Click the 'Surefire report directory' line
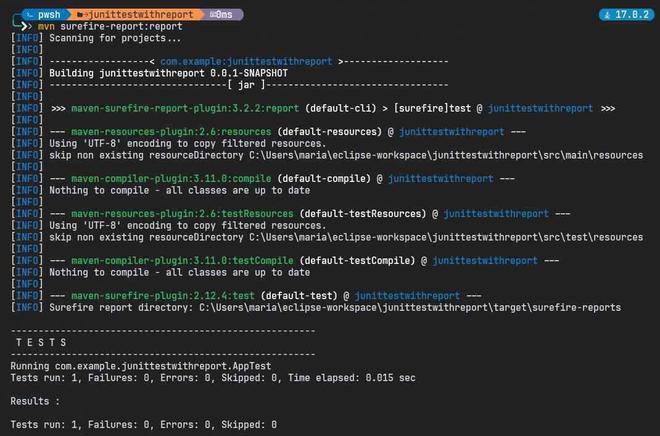660x436 pixels. click(x=335, y=308)
